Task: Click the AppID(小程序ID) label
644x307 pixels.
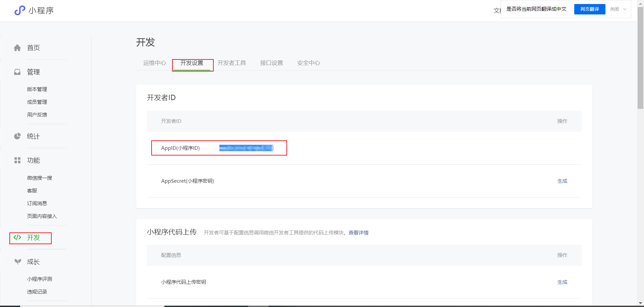Action: click(180, 148)
